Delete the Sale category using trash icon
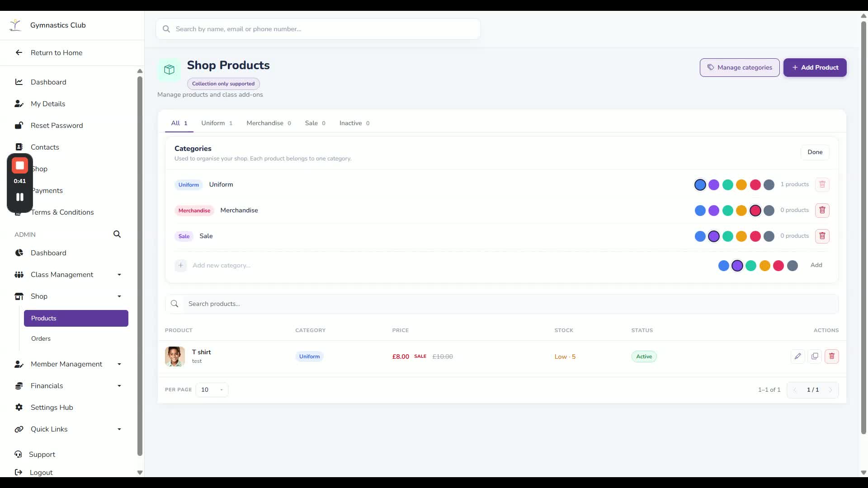This screenshot has width=868, height=488. pyautogui.click(x=822, y=236)
